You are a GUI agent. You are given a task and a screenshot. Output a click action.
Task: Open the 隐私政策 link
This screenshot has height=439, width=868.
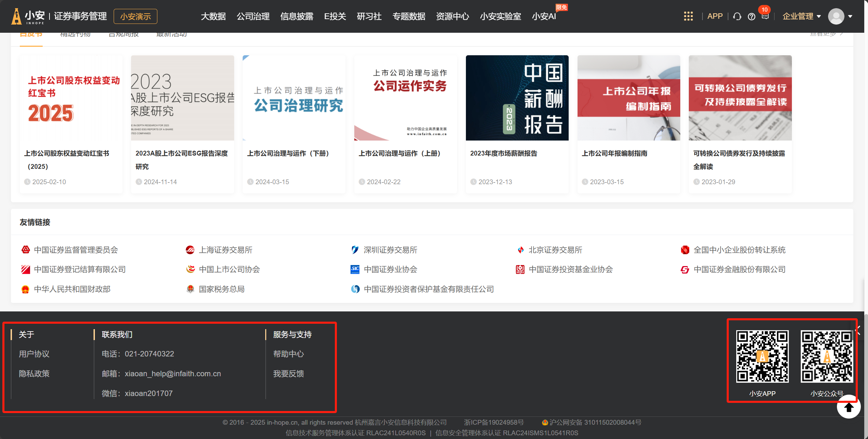point(34,374)
